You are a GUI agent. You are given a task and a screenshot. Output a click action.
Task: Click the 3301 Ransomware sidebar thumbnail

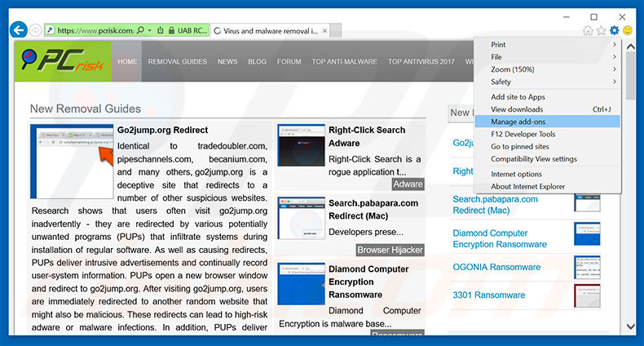[587, 295]
